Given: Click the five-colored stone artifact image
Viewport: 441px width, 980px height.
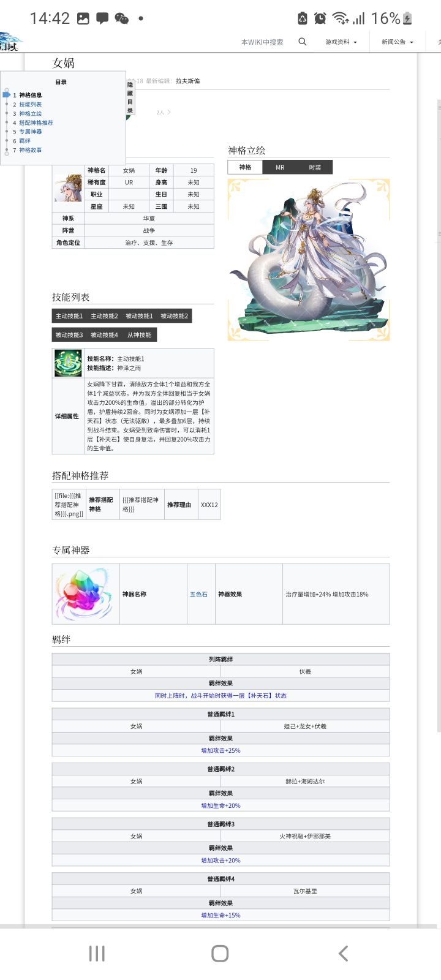Looking at the screenshot, I should (x=85, y=594).
